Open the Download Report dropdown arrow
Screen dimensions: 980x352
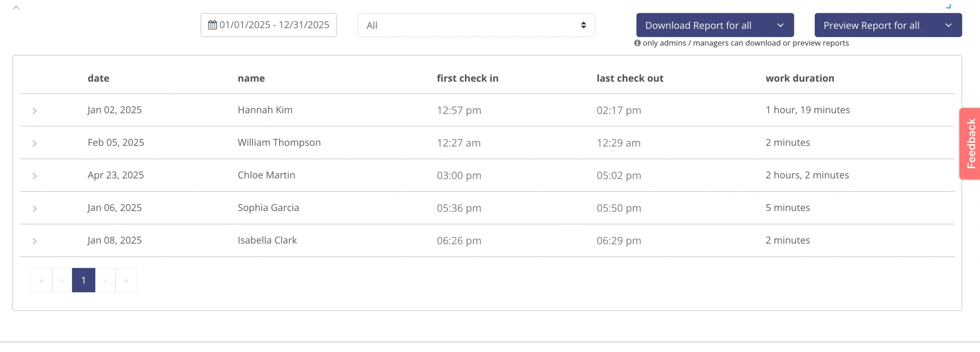[781, 25]
